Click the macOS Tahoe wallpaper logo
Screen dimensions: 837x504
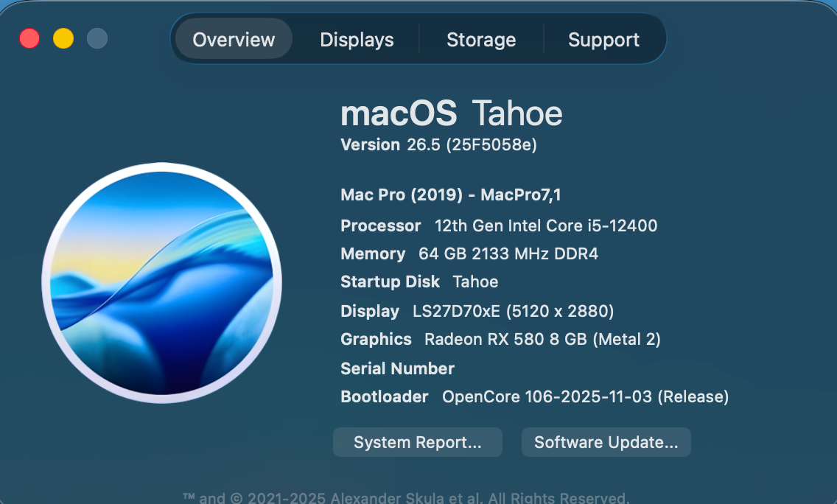coord(161,283)
